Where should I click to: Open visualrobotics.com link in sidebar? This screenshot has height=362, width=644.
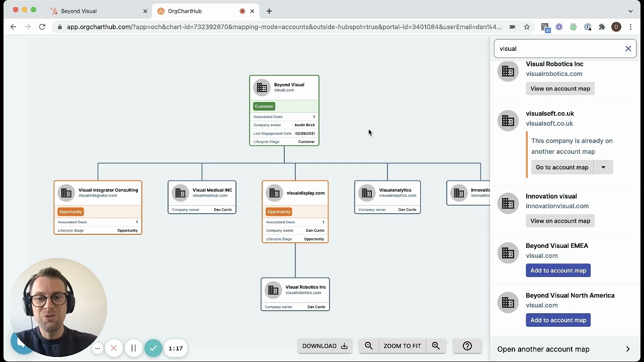(554, 73)
